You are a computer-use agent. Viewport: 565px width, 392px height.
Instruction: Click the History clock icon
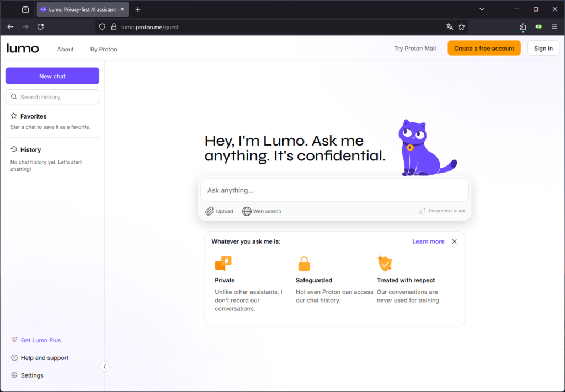coord(14,149)
